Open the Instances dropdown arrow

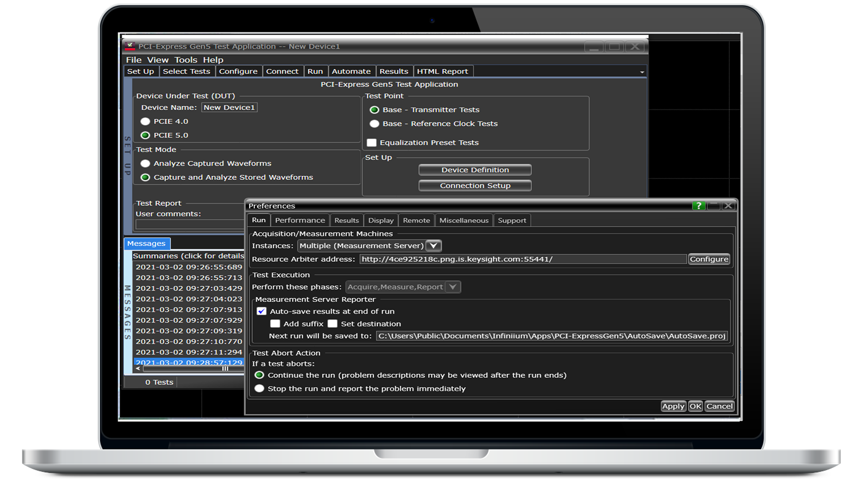[433, 246]
